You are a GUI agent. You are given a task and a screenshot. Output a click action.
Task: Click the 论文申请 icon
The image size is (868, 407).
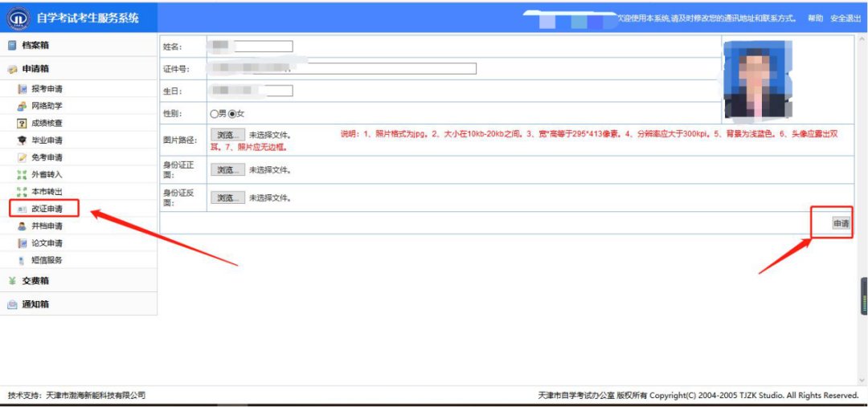23,243
